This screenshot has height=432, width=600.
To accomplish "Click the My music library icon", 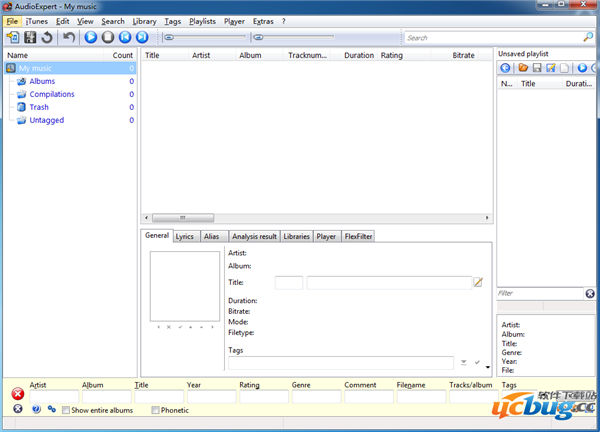I will pos(11,68).
